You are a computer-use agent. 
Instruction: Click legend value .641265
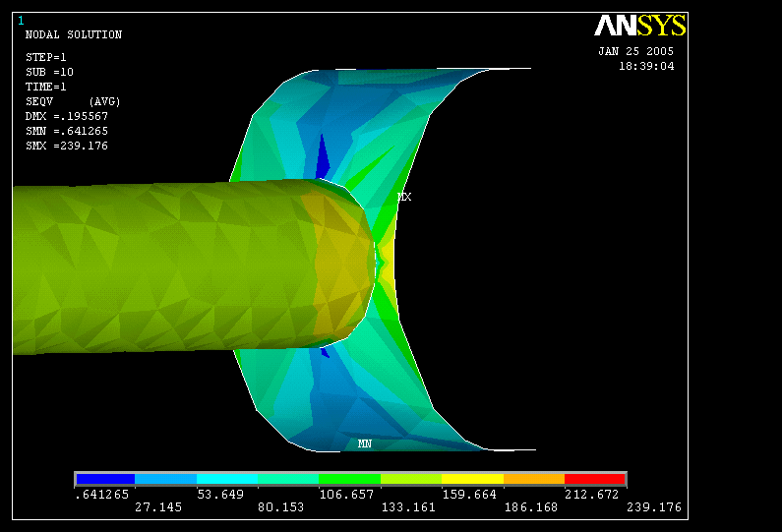pos(101,494)
